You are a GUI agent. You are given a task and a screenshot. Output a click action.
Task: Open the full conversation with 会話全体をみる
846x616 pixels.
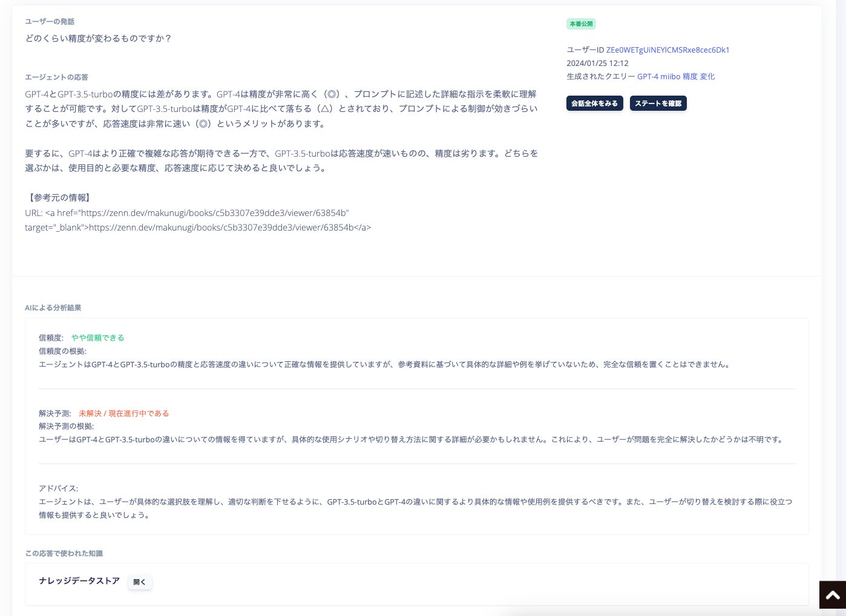(595, 103)
